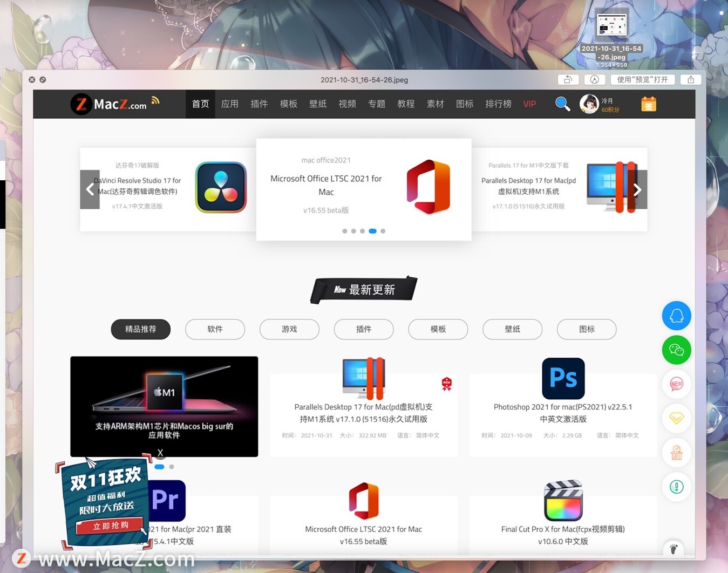Click the green exclamation feedback icon

tap(676, 487)
